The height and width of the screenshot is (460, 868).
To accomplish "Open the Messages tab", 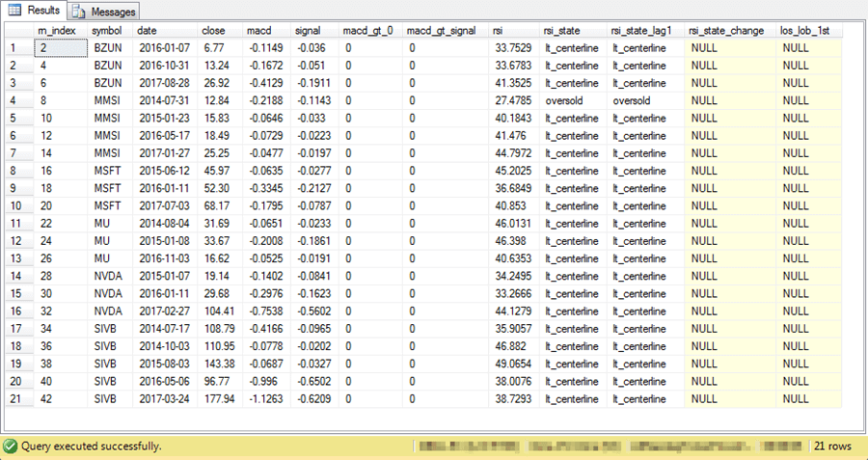I will click(103, 11).
